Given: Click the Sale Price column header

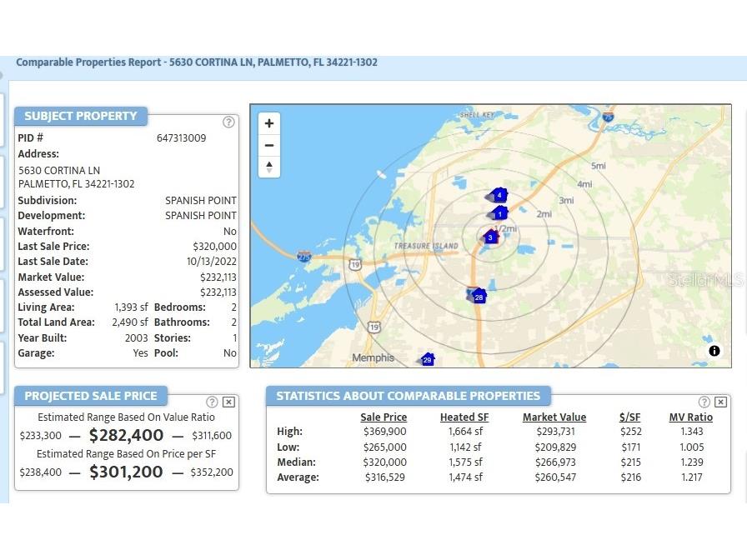Looking at the screenshot, I should pos(384,417).
